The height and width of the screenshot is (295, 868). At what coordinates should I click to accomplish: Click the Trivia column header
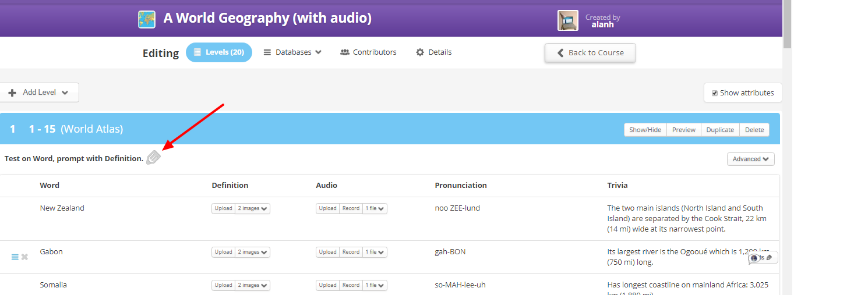[x=618, y=185]
